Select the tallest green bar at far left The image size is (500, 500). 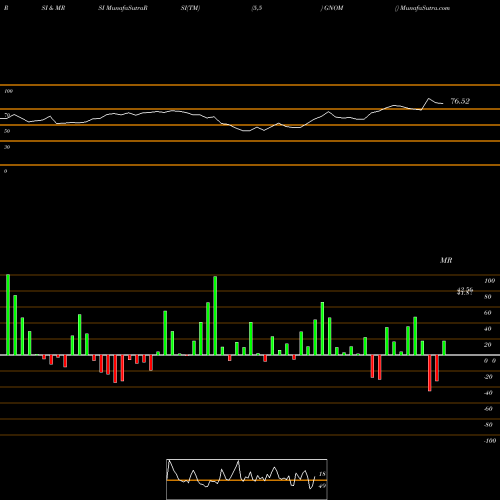(x=8, y=315)
